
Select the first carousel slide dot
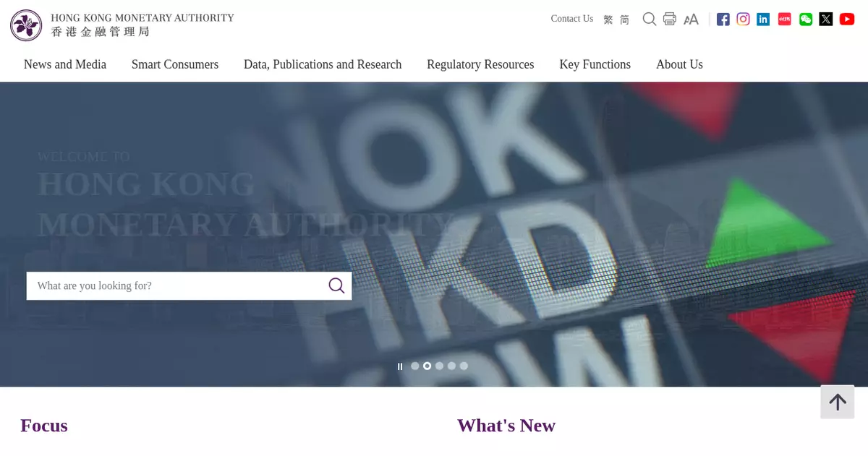tap(415, 366)
